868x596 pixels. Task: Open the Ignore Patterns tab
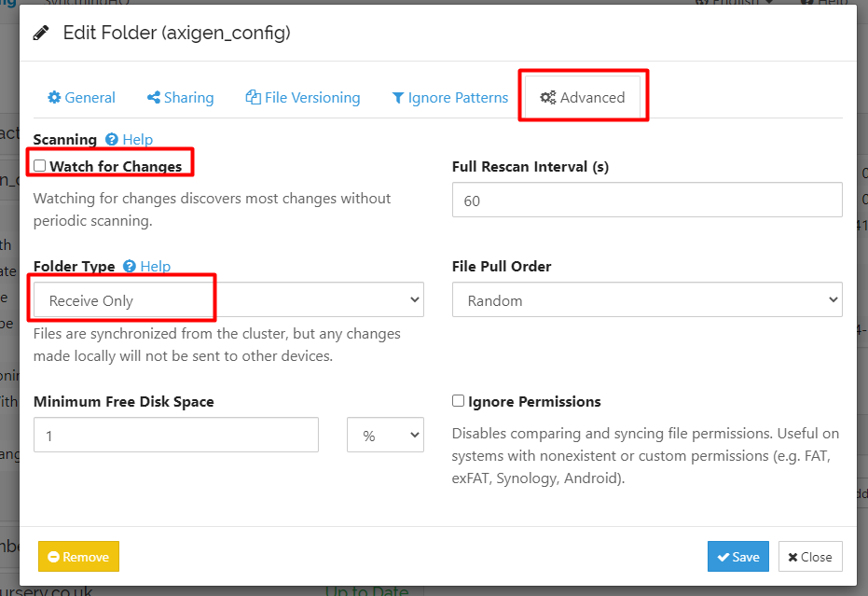click(449, 98)
